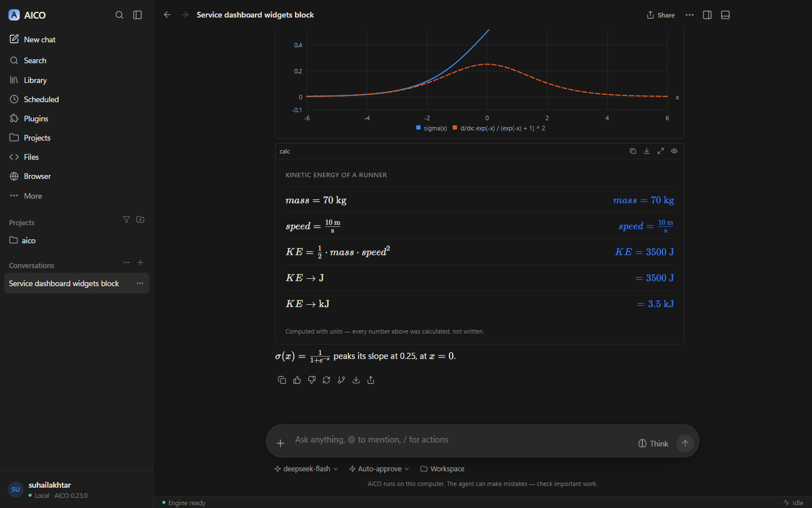
Task: Start a New chat
Action: click(x=76, y=40)
